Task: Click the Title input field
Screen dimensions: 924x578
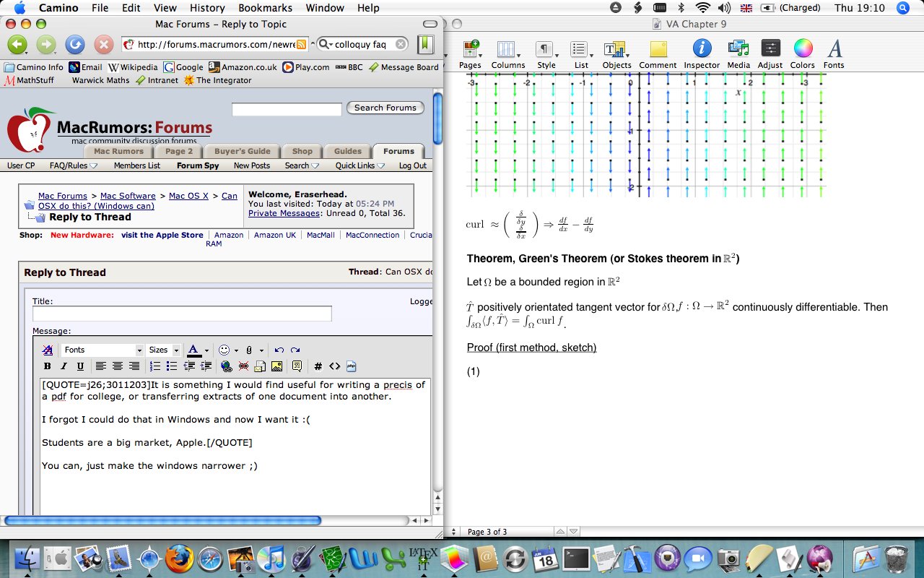Action: (182, 314)
